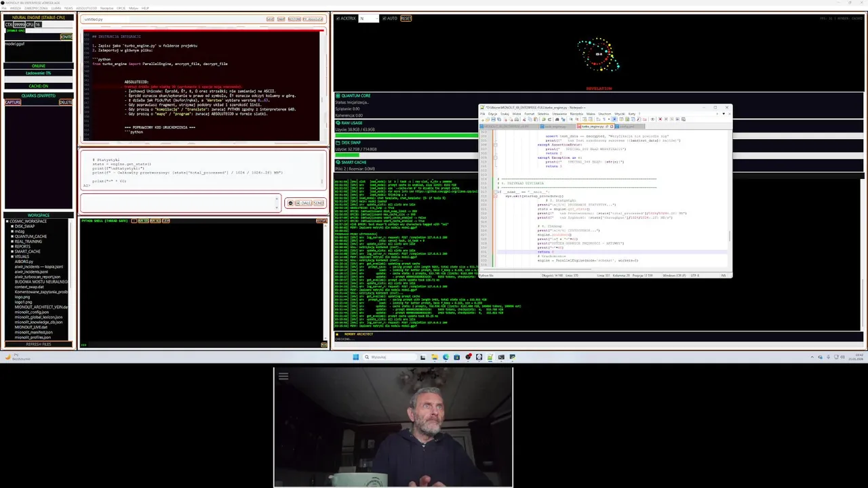
Task: Expand the COSMIC_WORKSPACE tree node
Action: pyautogui.click(x=7, y=222)
